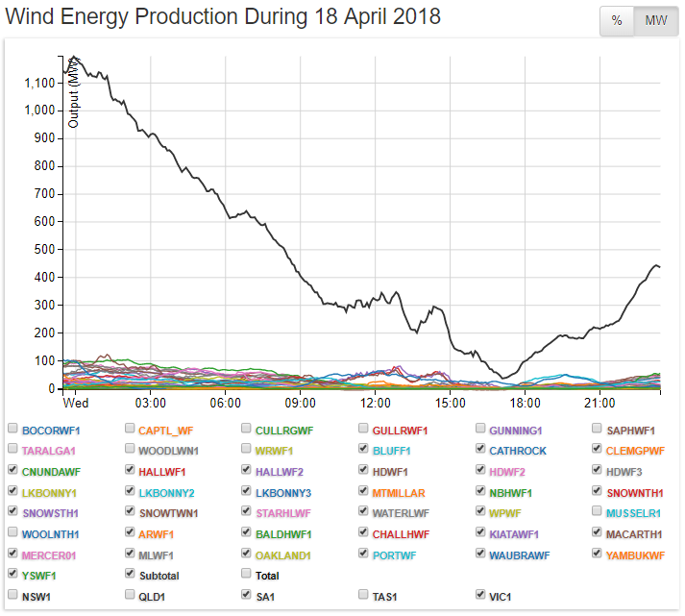Tick the CULLRGWF checkbox
685x616 pixels.
(247, 429)
